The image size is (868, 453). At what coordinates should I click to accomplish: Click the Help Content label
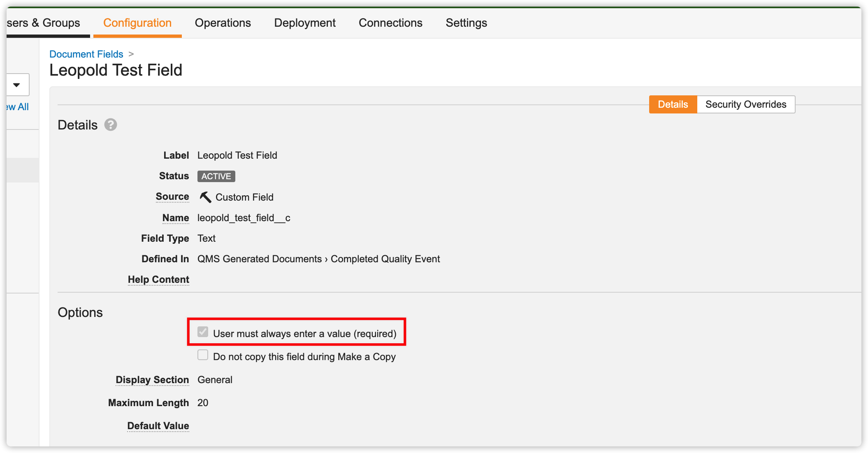[x=158, y=280]
